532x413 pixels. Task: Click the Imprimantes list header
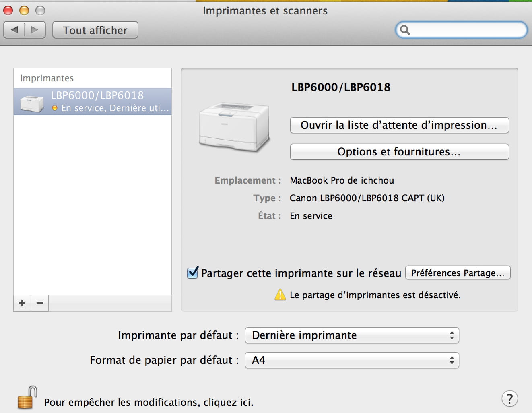point(47,78)
